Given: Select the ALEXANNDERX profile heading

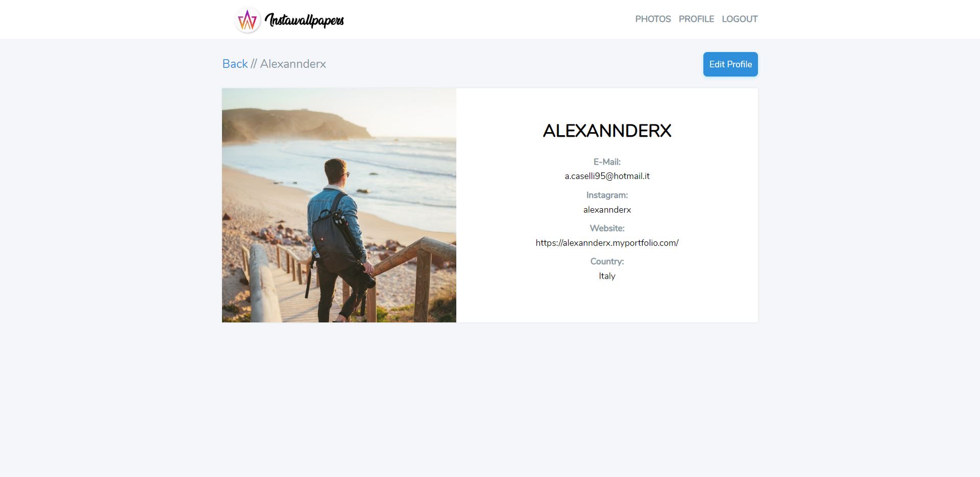Looking at the screenshot, I should click(x=607, y=131).
